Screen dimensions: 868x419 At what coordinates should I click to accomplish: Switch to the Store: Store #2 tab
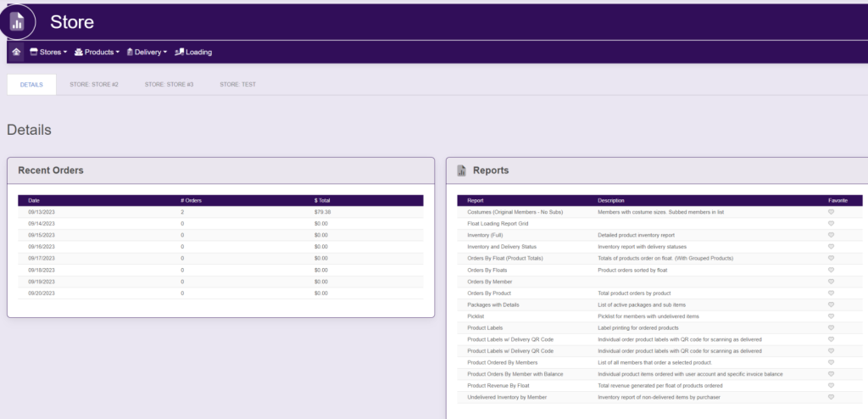(x=94, y=85)
